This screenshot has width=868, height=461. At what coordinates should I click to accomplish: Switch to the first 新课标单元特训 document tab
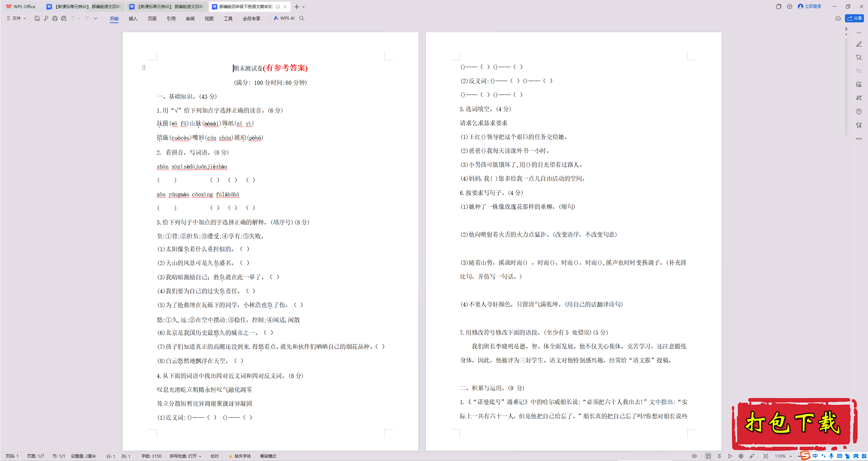click(84, 6)
